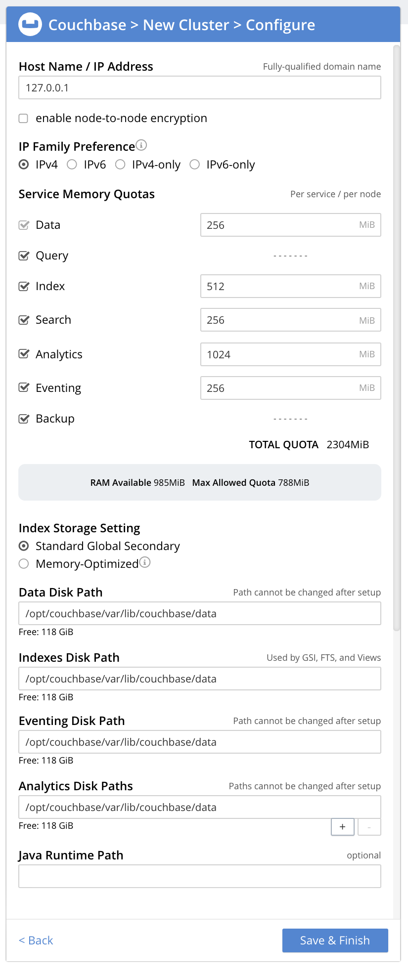Enable node-to-node encryption checkbox
The image size is (408, 980).
pyautogui.click(x=23, y=119)
